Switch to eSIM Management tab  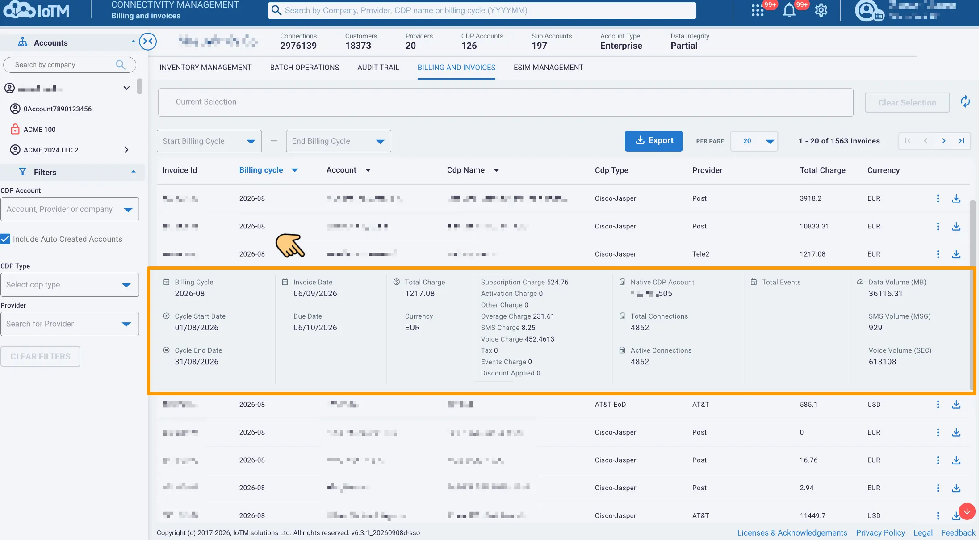tap(549, 67)
